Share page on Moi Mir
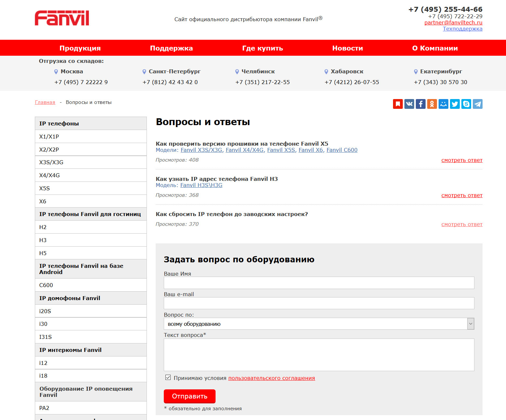The width and height of the screenshot is (506, 420). [x=443, y=104]
